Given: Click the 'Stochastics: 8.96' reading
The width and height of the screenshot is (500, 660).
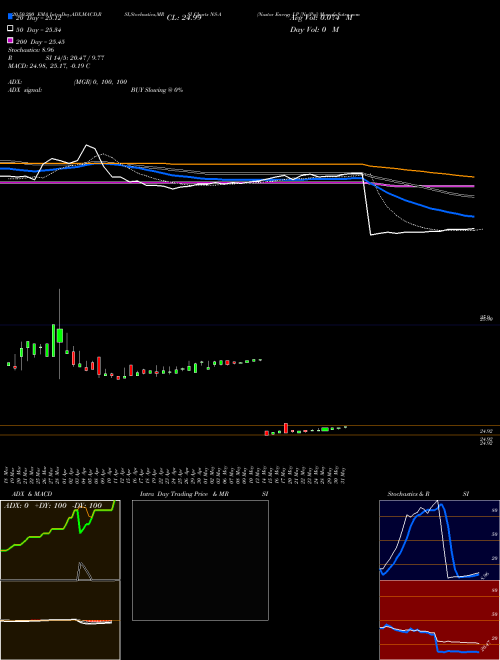Looking at the screenshot, I should point(31,50).
